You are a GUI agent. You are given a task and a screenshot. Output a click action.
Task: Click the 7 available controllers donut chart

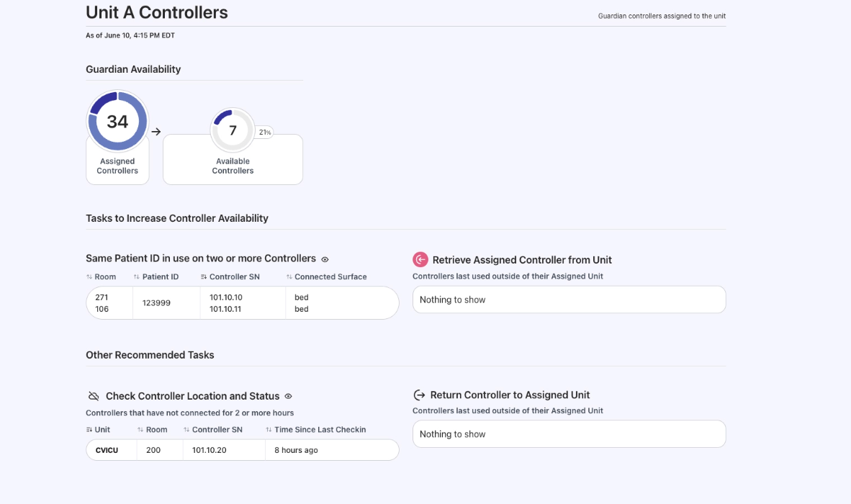(x=233, y=130)
